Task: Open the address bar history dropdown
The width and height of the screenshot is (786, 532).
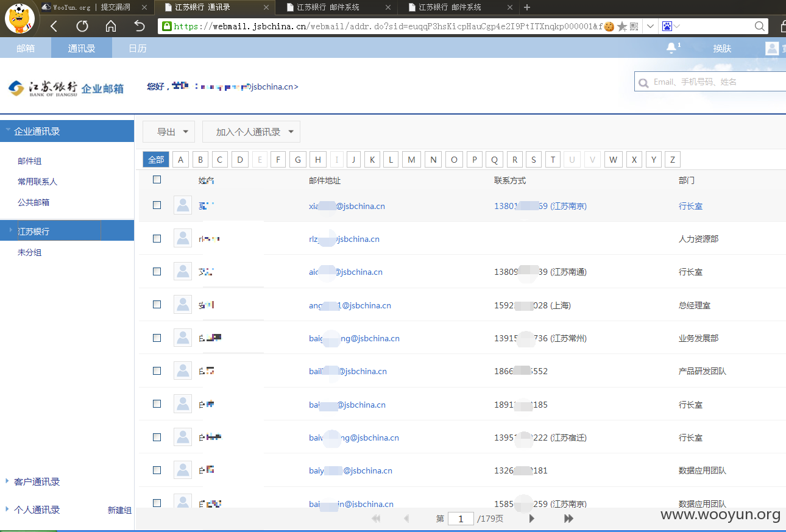Action: [650, 26]
